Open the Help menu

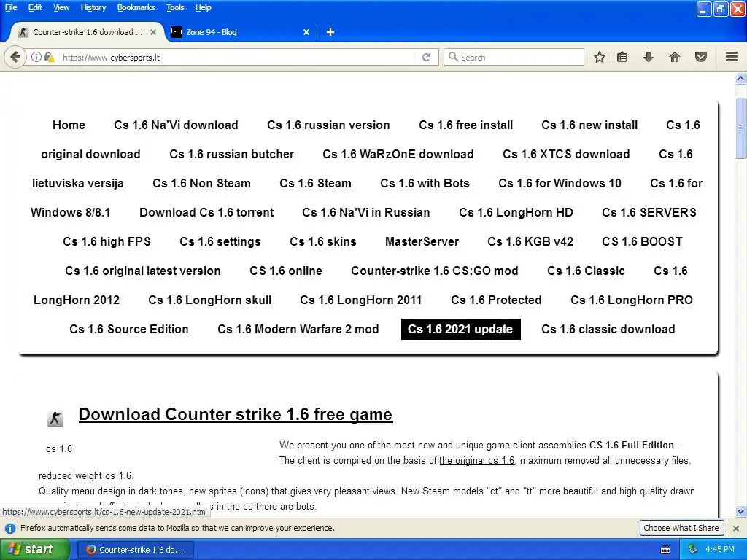point(203,7)
